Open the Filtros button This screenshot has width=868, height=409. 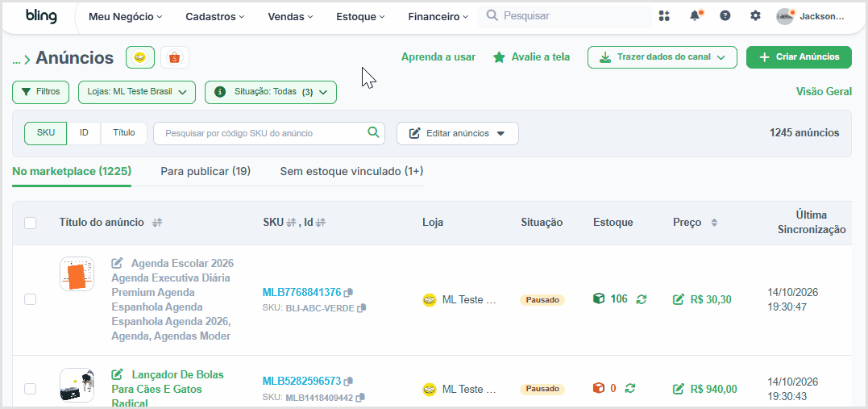40,92
